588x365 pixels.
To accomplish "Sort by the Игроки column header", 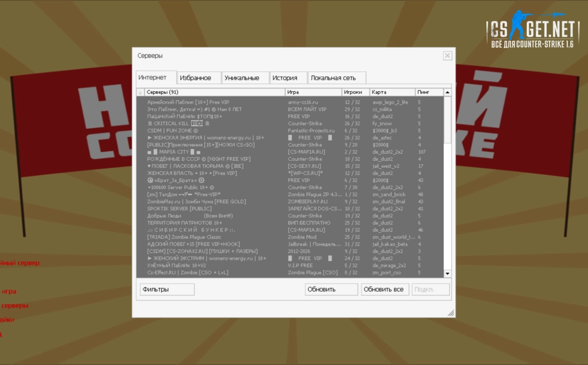I will (x=356, y=92).
